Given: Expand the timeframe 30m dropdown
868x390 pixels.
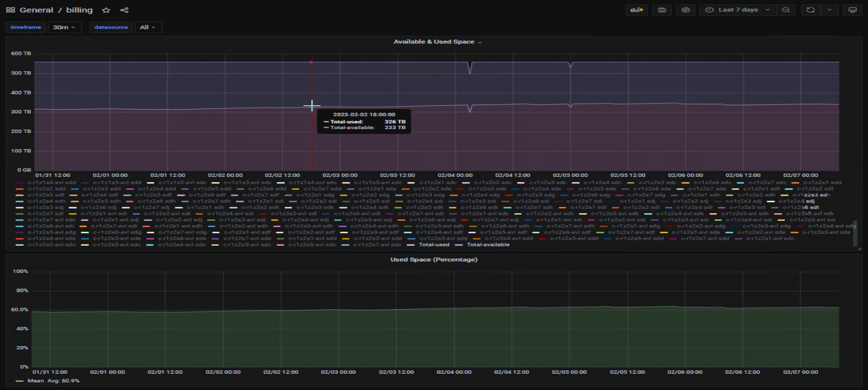Looking at the screenshot, I should point(64,27).
